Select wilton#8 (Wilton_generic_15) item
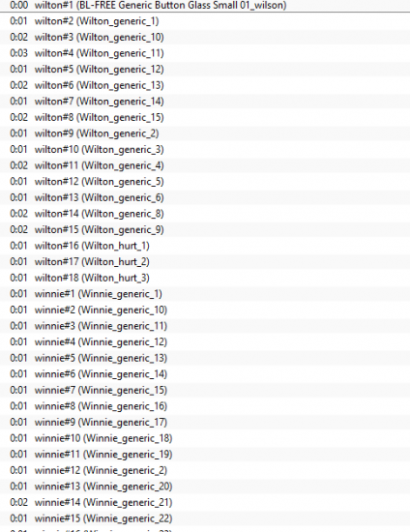Image resolution: width=410 pixels, height=532 pixels. [x=205, y=117]
